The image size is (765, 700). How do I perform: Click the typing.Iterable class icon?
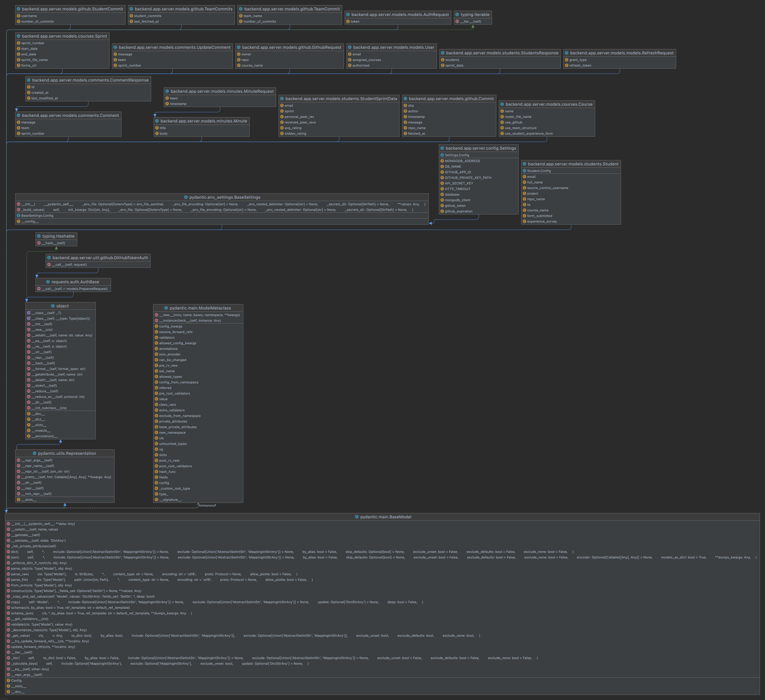pos(457,15)
